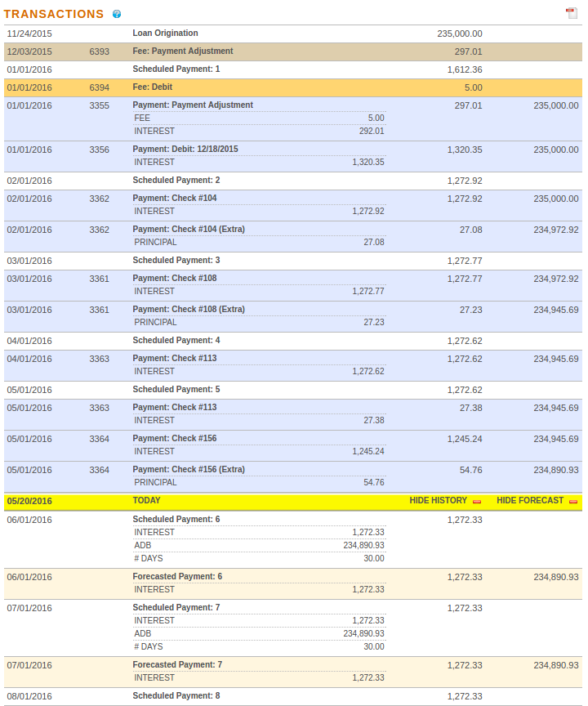The image size is (588, 706).
Task: Open Payment: Check #104 (Extra) entry
Action: click(293, 236)
